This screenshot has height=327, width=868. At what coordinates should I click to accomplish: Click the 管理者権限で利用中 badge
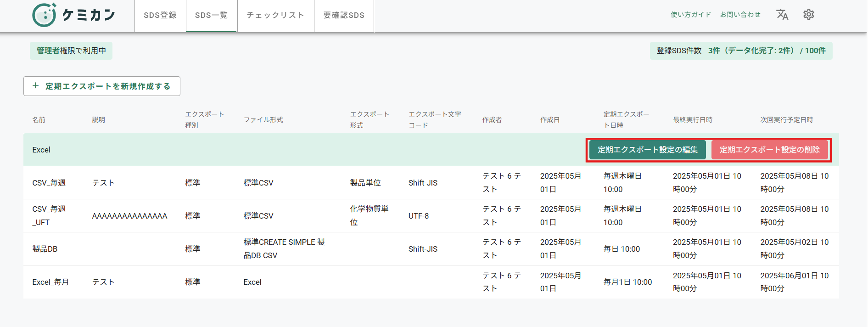[x=71, y=51]
